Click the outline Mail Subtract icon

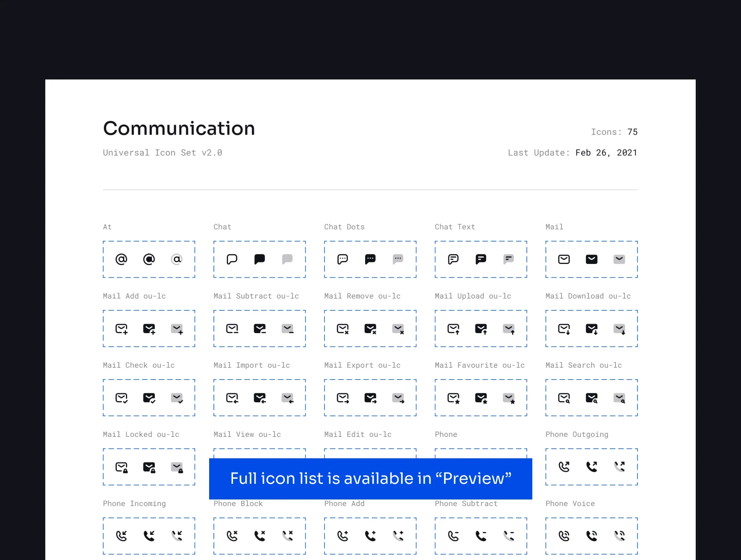(x=232, y=329)
